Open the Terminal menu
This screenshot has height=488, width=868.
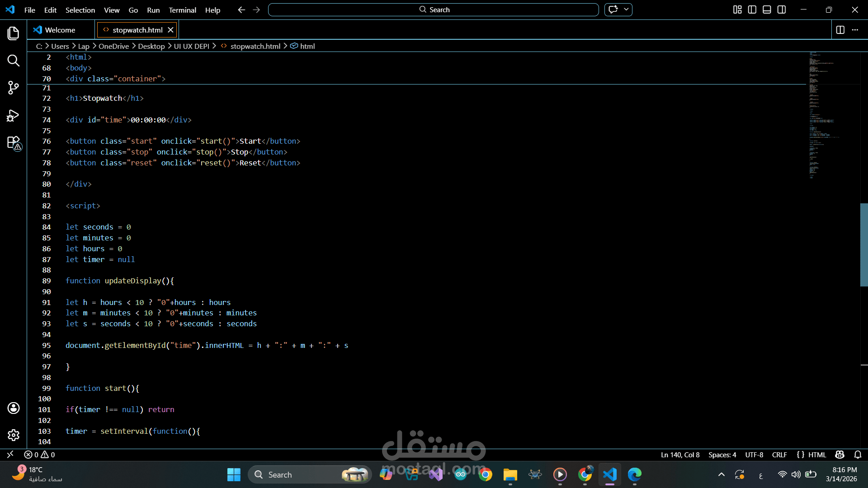(182, 10)
